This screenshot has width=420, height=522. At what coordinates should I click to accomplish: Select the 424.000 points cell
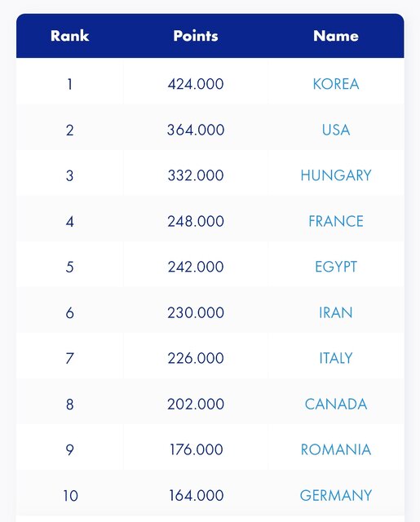[196, 84]
